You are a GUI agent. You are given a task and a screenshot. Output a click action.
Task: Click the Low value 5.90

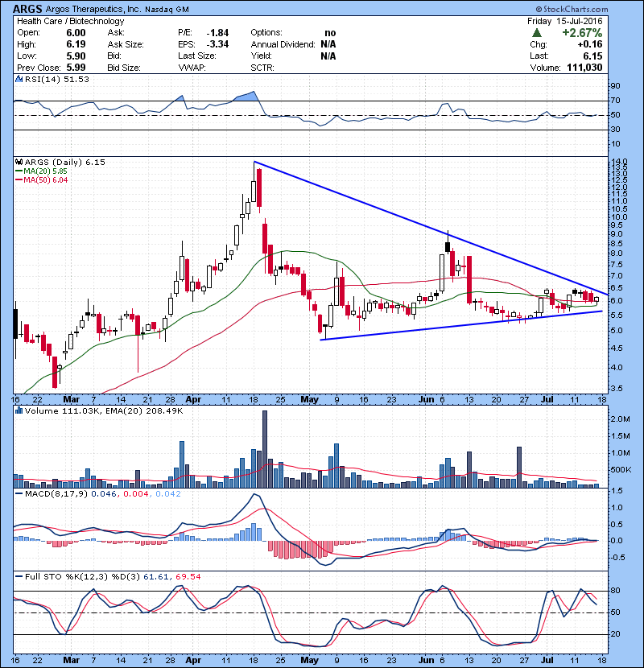[x=76, y=56]
